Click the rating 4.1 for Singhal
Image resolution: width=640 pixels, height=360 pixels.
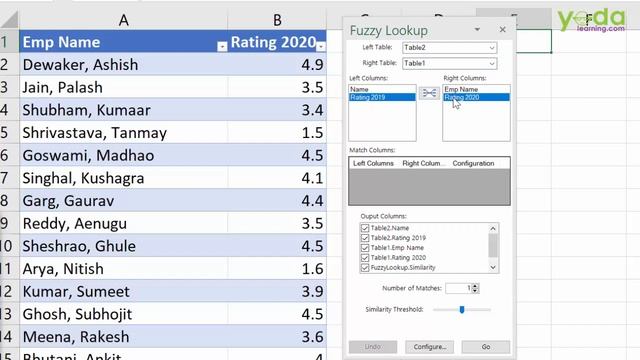[277, 178]
